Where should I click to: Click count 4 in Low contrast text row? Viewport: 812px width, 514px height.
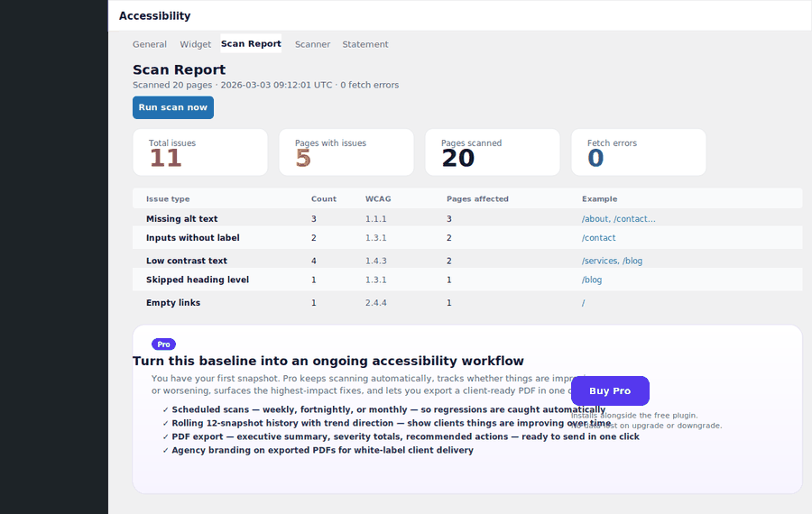(314, 261)
